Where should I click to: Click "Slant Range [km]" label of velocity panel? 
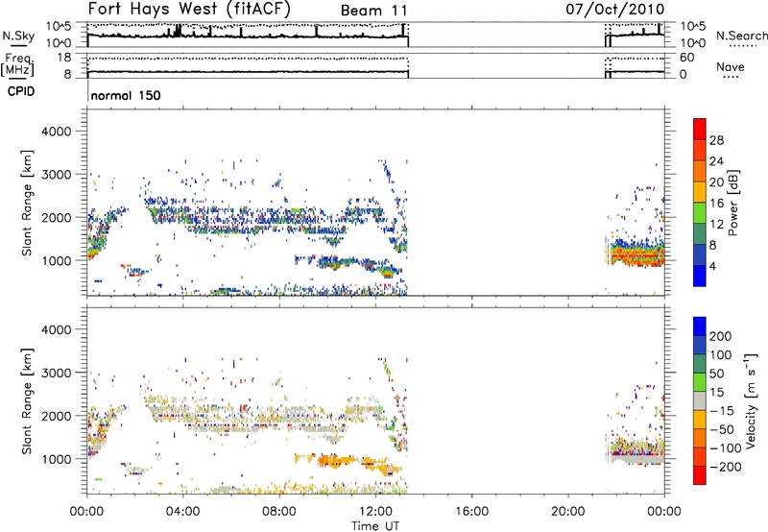coord(27,401)
